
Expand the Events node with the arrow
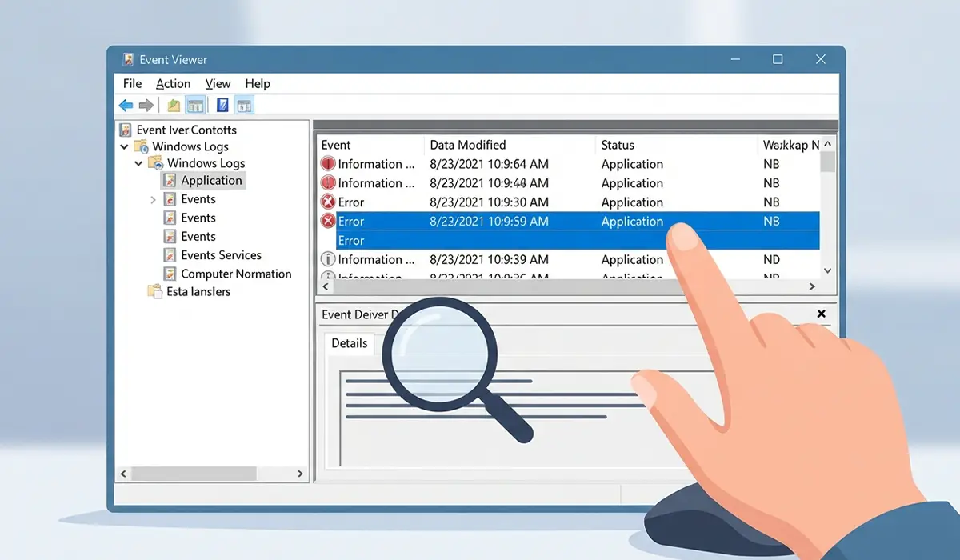click(x=153, y=199)
